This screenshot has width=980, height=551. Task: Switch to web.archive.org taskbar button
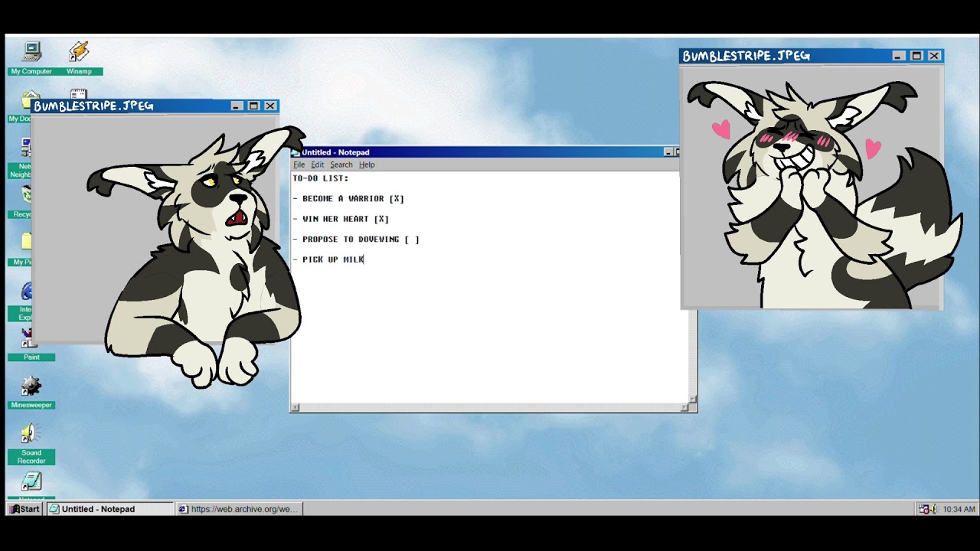pos(239,509)
